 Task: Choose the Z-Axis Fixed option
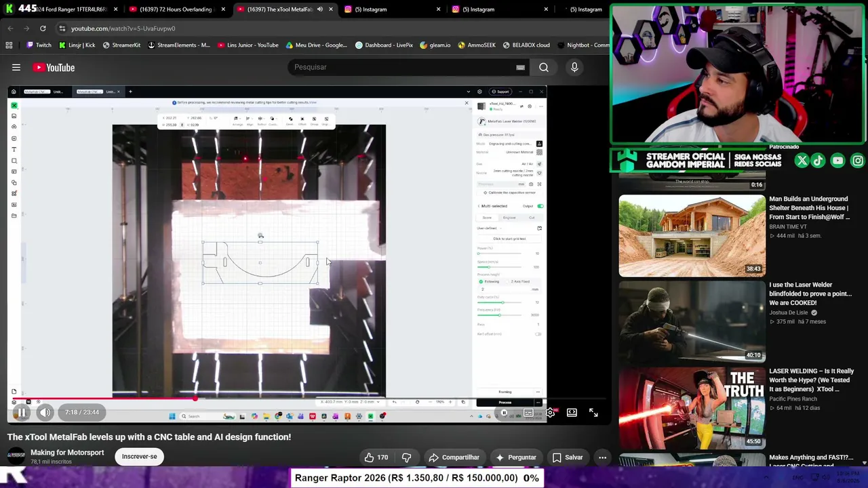pyautogui.click(x=518, y=281)
